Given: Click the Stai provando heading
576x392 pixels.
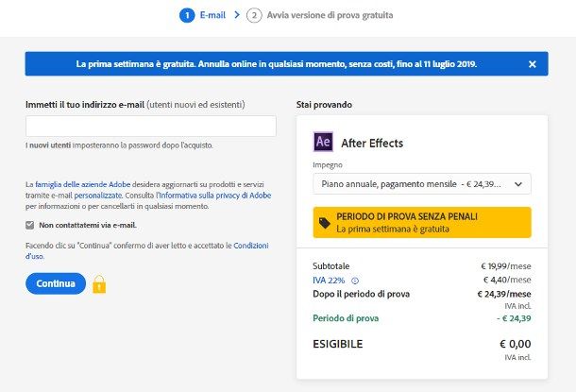Looking at the screenshot, I should click(x=324, y=105).
